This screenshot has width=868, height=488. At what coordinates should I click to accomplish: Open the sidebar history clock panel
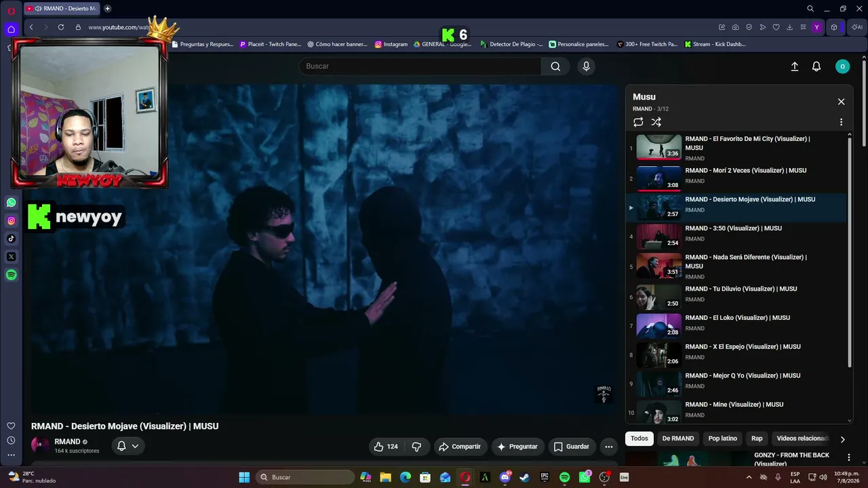[11, 441]
